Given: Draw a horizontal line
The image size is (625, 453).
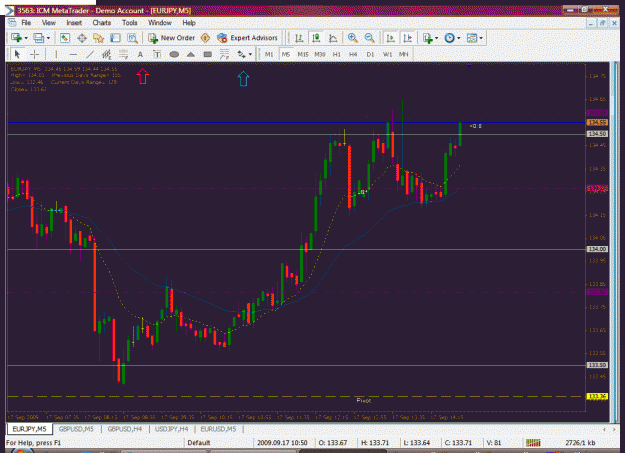Looking at the screenshot, I should 73,54.
